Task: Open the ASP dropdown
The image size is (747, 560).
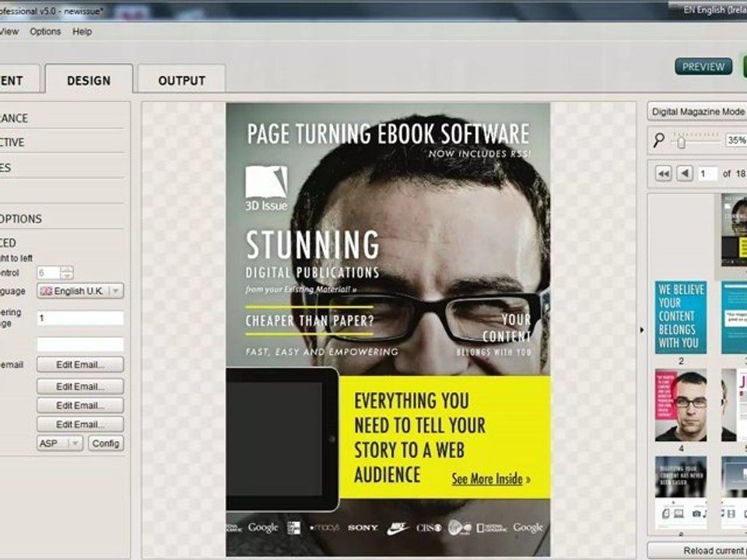Action: click(x=60, y=443)
